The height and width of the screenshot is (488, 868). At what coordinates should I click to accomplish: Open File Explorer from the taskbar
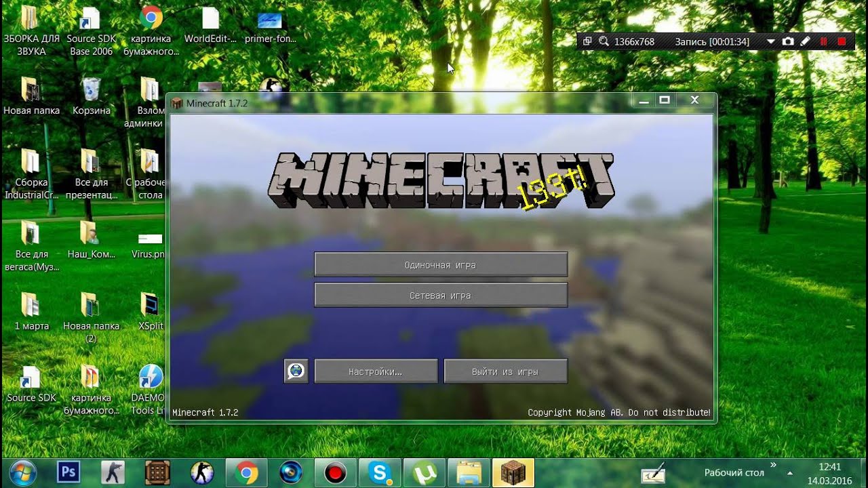point(469,472)
